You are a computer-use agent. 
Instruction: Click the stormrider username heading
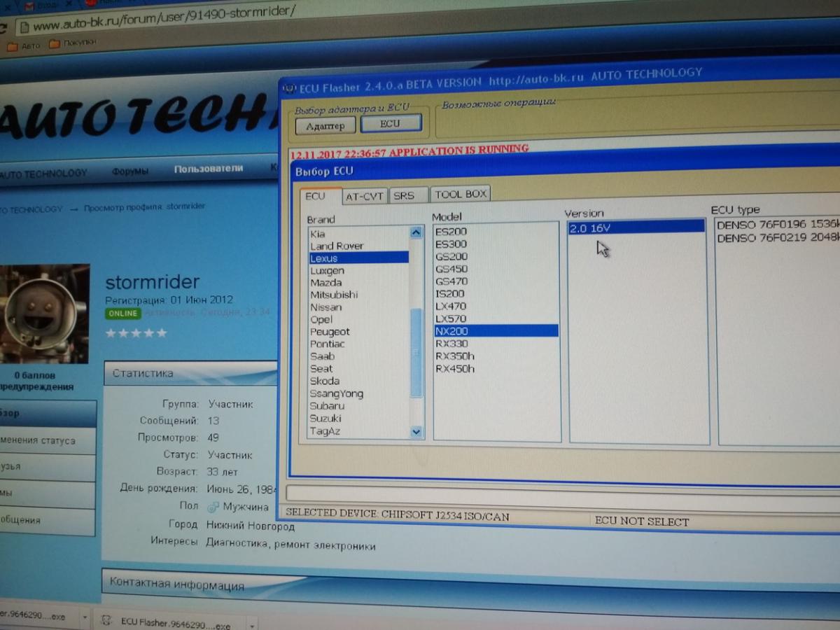152,282
